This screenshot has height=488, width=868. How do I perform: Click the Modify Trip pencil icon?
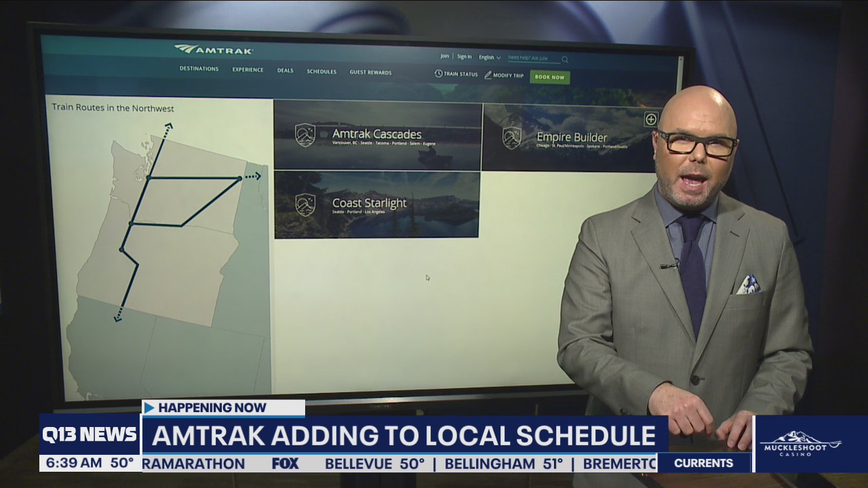click(488, 75)
